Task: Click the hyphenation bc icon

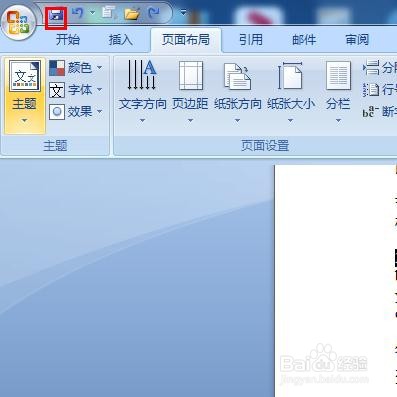Action: [x=371, y=112]
